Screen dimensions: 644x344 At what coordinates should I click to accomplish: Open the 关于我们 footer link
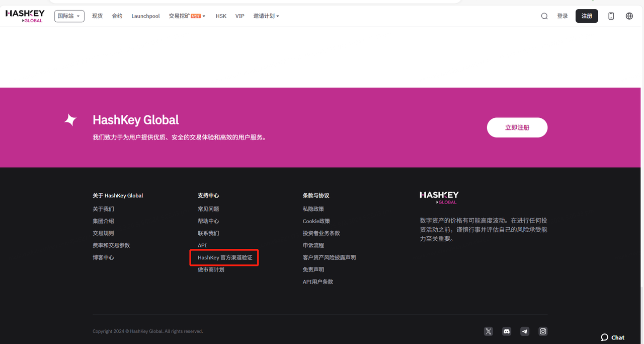pos(103,209)
